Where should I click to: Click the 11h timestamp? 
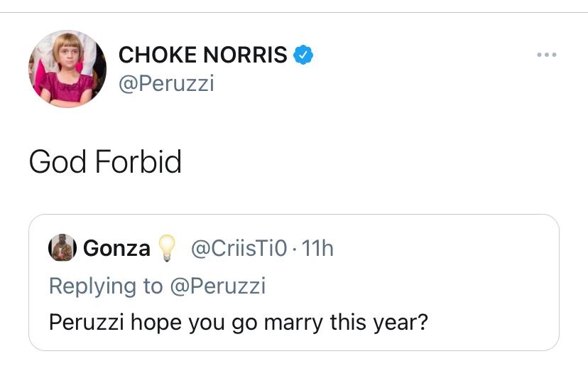point(317,248)
